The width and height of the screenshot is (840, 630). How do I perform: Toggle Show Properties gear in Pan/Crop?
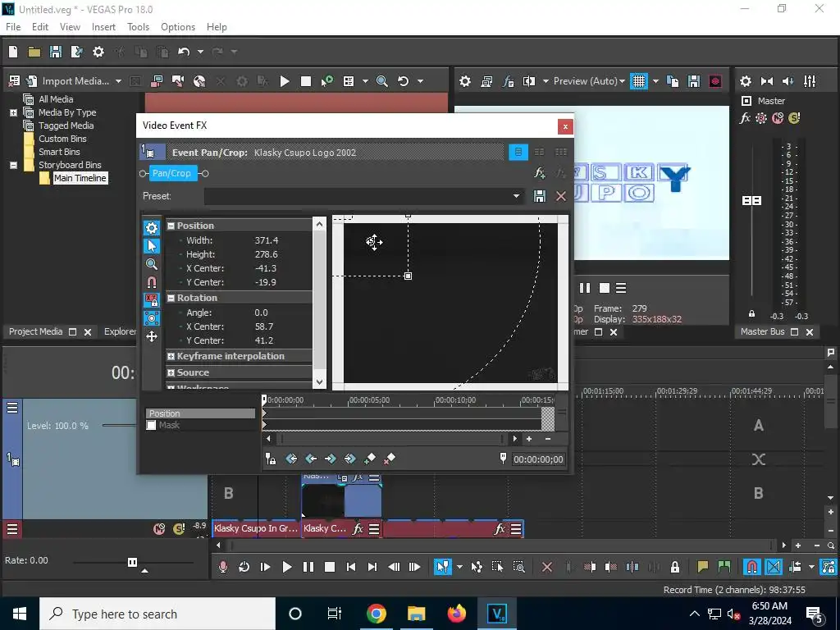152,228
